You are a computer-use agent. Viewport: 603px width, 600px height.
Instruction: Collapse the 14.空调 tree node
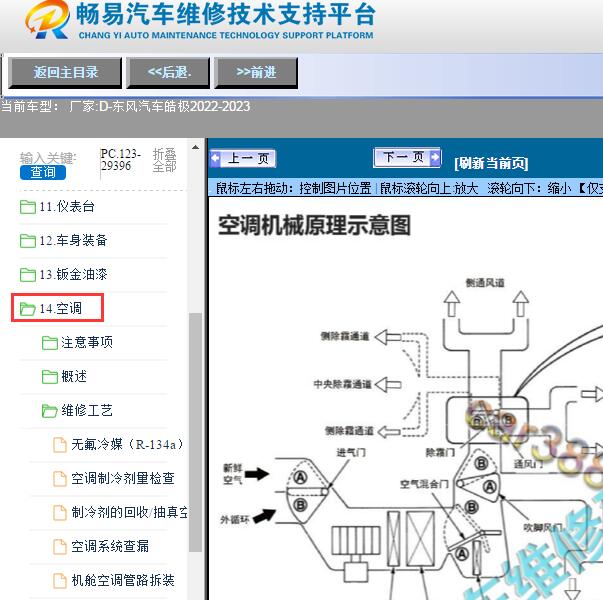tap(60, 308)
